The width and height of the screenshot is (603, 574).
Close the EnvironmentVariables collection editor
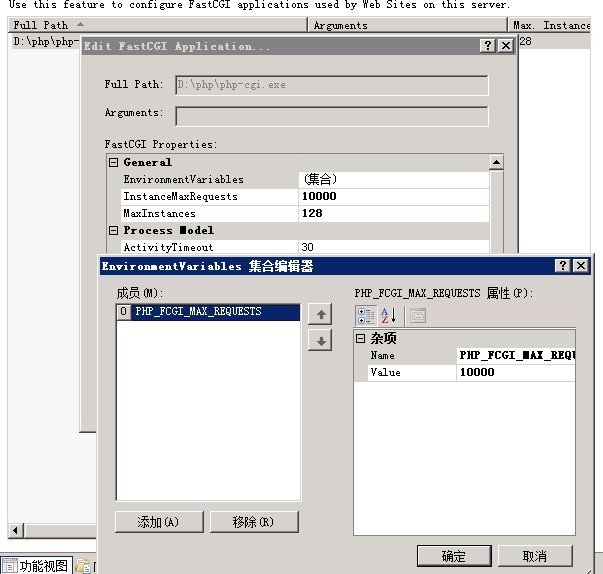[580, 266]
